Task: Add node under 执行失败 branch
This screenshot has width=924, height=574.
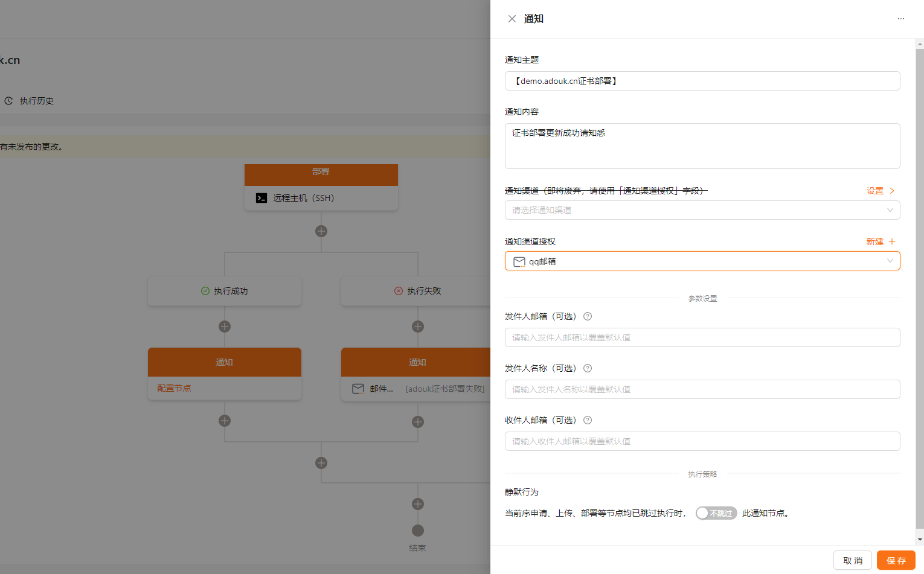Action: pyautogui.click(x=418, y=327)
